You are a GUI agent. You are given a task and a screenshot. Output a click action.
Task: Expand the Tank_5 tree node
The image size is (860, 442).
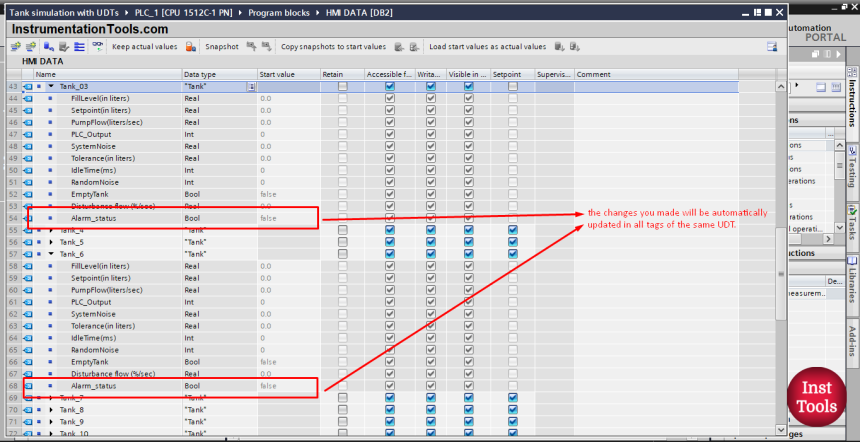51,242
